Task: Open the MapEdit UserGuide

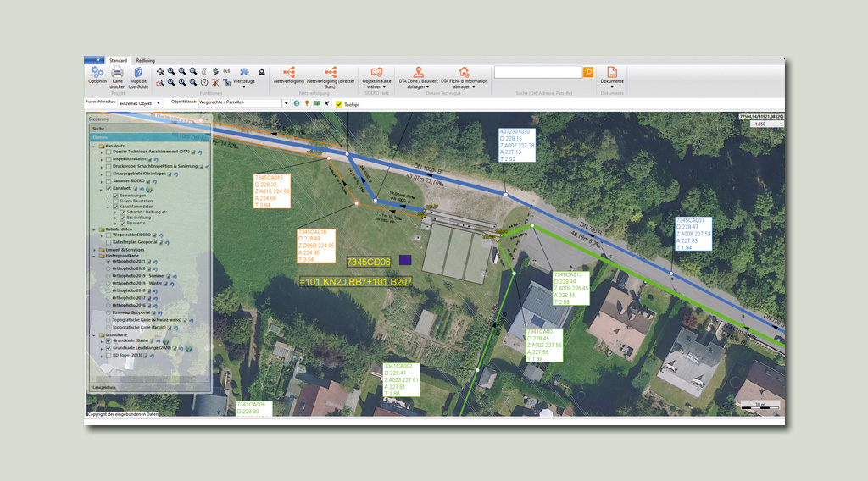Action: pyautogui.click(x=138, y=74)
